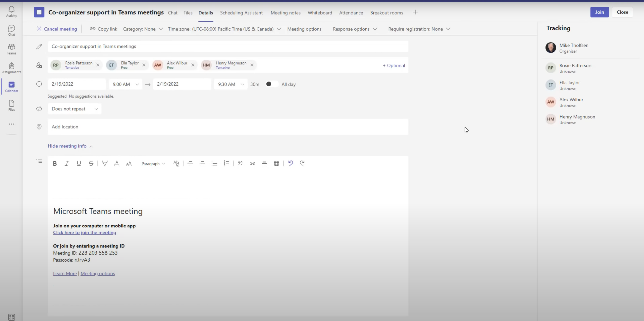This screenshot has height=321, width=644.
Task: Follow the Click here to join the meeting link
Action: tap(85, 232)
